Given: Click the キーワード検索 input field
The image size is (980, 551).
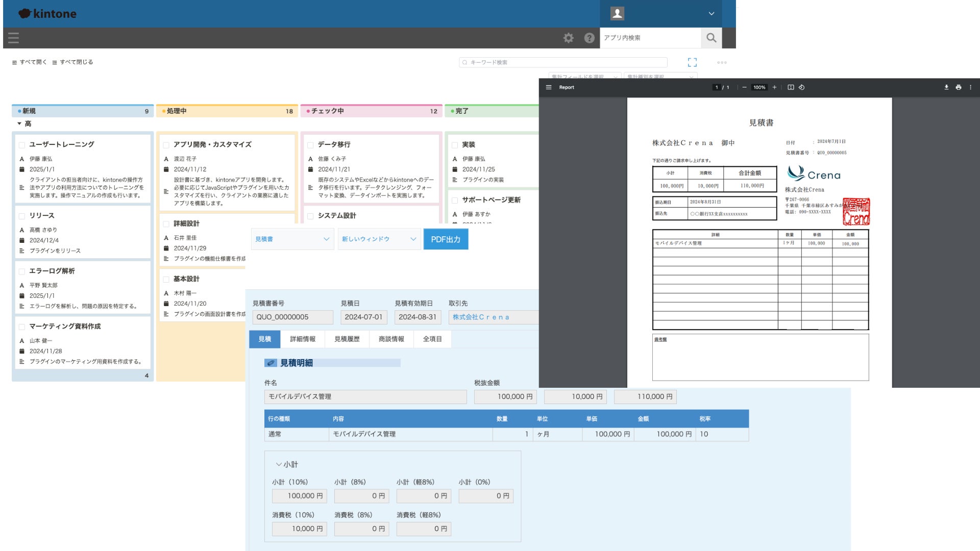Looking at the screenshot, I should pyautogui.click(x=564, y=62).
